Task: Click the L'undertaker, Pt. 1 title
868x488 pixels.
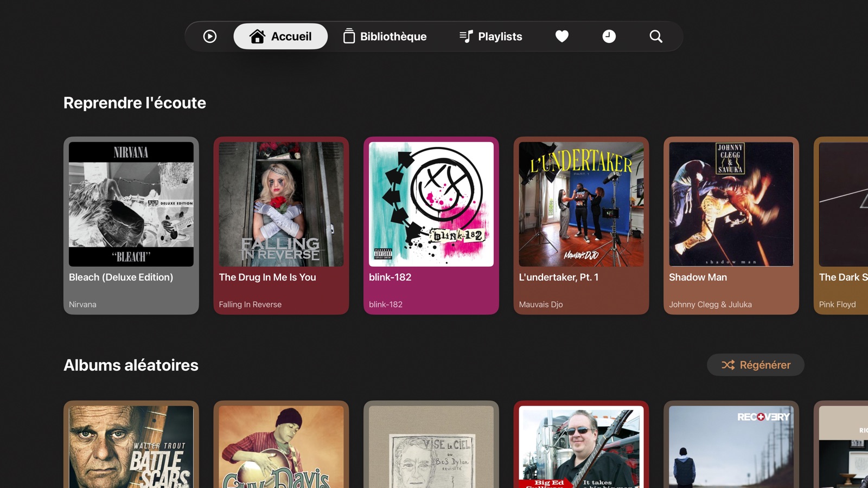Action: coord(559,277)
